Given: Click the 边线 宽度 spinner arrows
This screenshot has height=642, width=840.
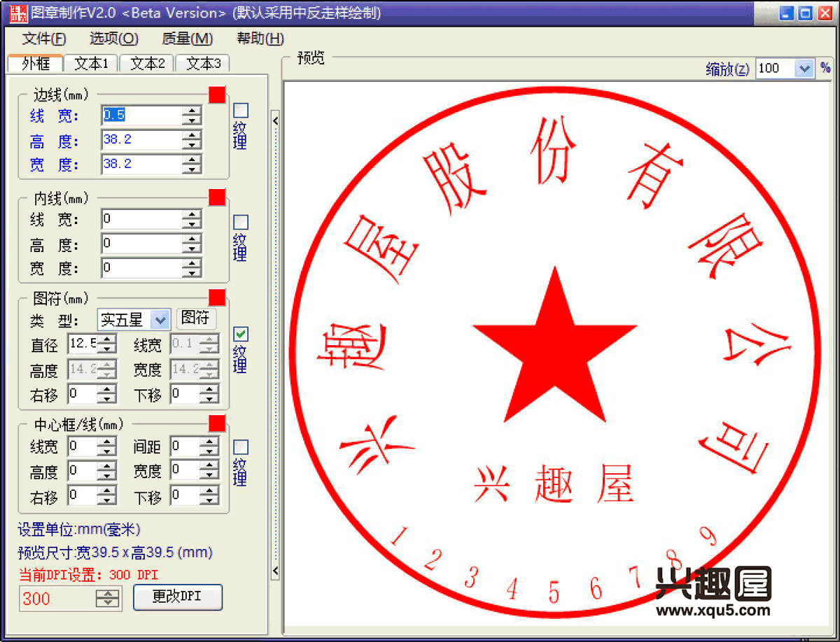Looking at the screenshot, I should tap(192, 165).
